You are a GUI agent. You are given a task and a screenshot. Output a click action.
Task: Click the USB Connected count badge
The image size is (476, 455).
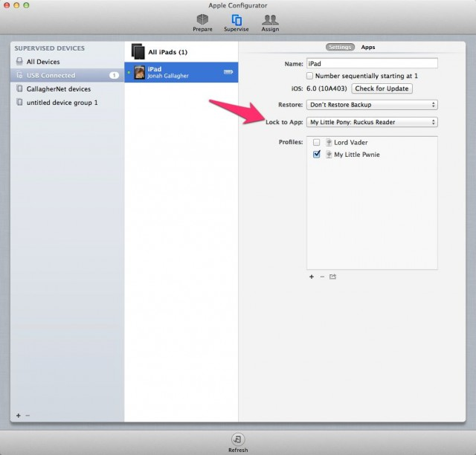click(x=114, y=75)
